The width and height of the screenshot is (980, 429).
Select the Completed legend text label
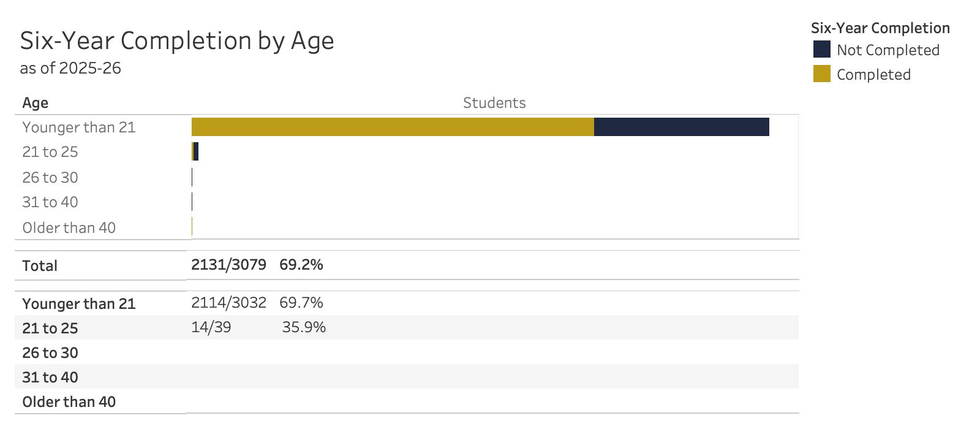click(873, 75)
